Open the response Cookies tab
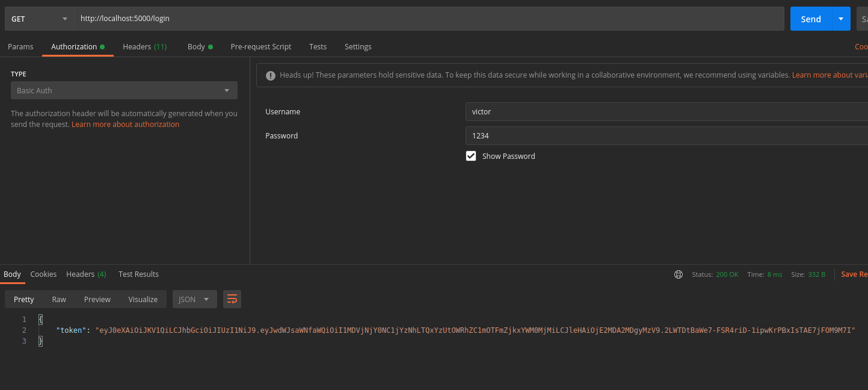 (43, 274)
